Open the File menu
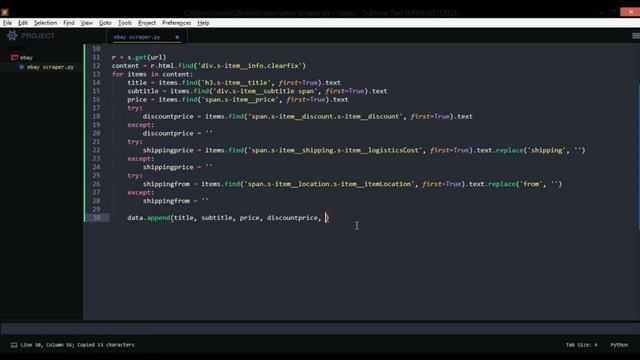This screenshot has height=360, width=640. point(7,23)
